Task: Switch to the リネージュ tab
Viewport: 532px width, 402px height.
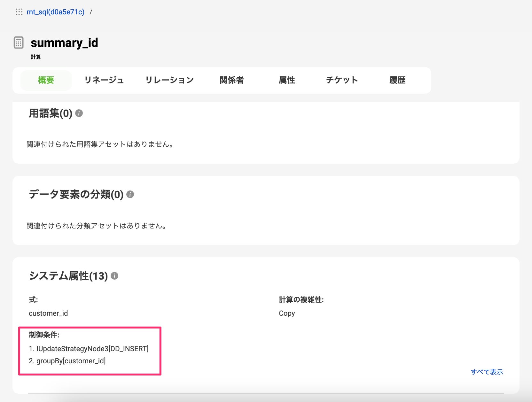Action: point(104,80)
